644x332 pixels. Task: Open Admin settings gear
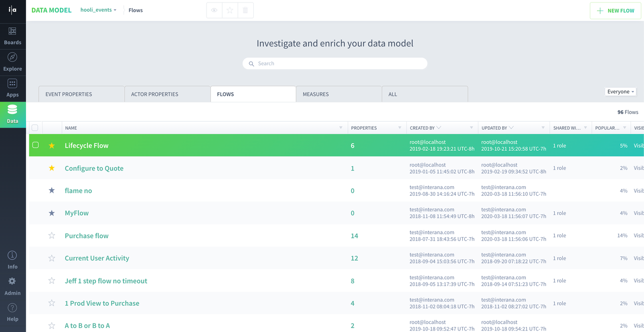(13, 281)
